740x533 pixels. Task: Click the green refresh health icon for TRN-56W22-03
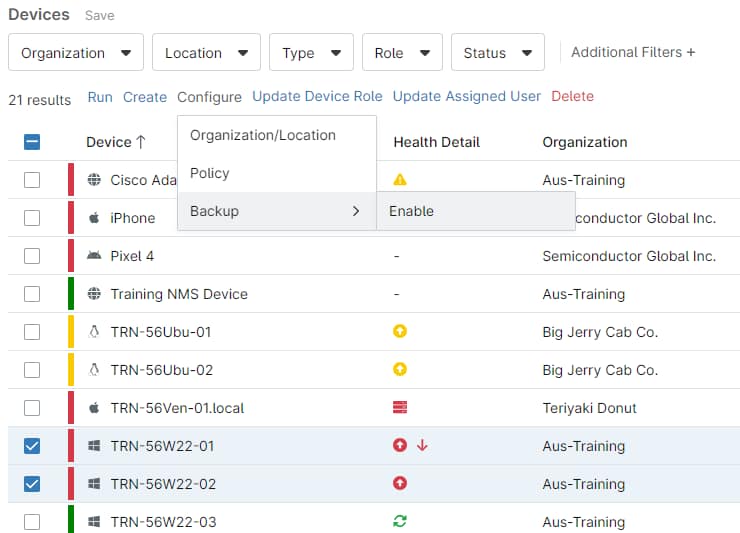(400, 522)
